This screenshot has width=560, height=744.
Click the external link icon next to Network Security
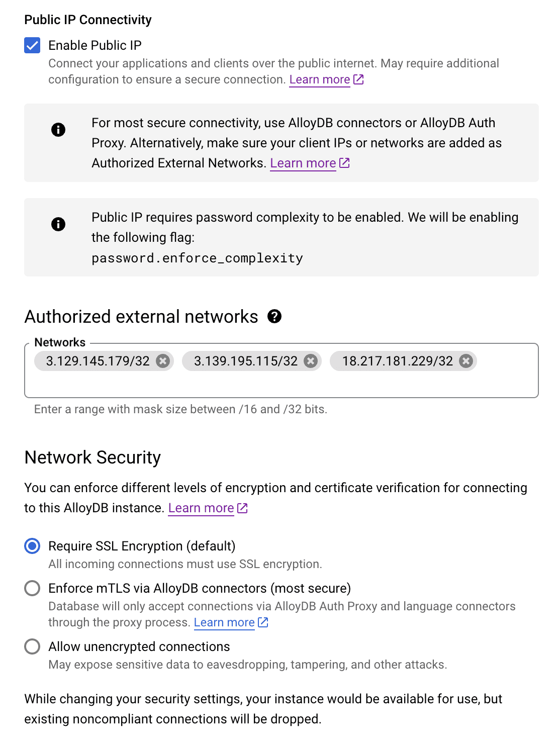[241, 508]
